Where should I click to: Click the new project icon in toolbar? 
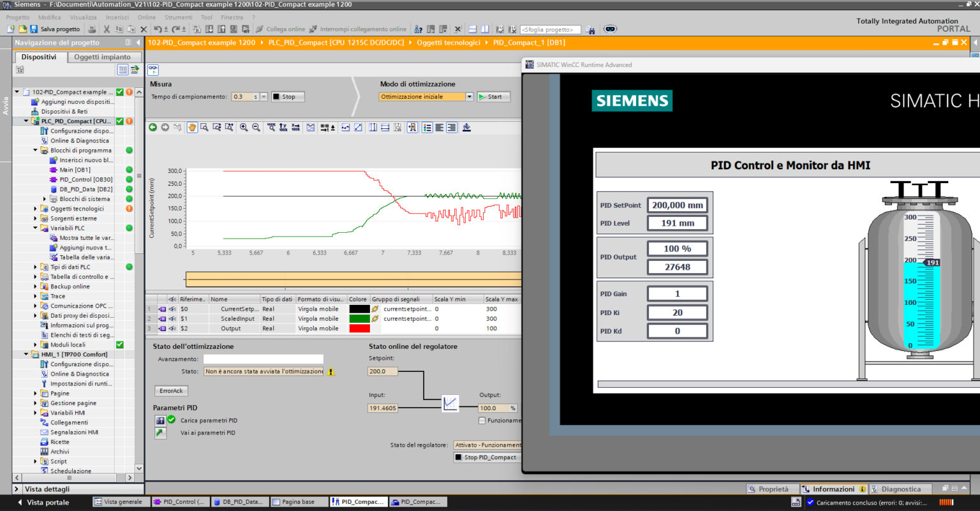[x=11, y=29]
